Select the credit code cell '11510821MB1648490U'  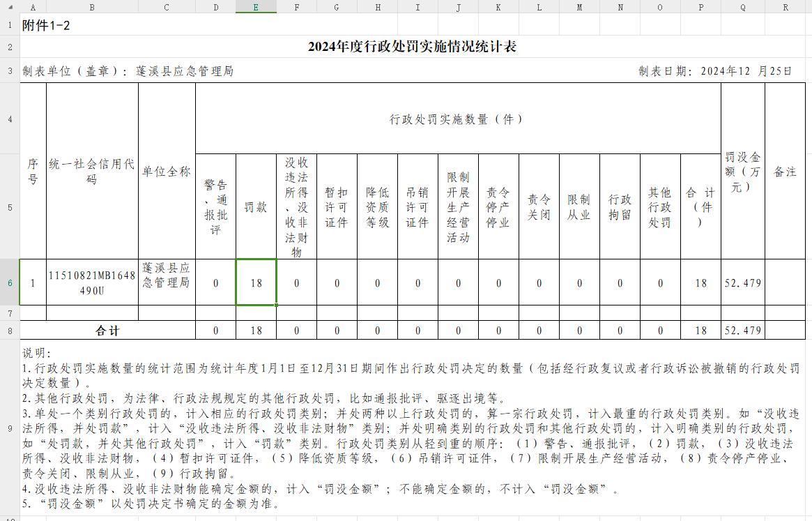[92, 282]
